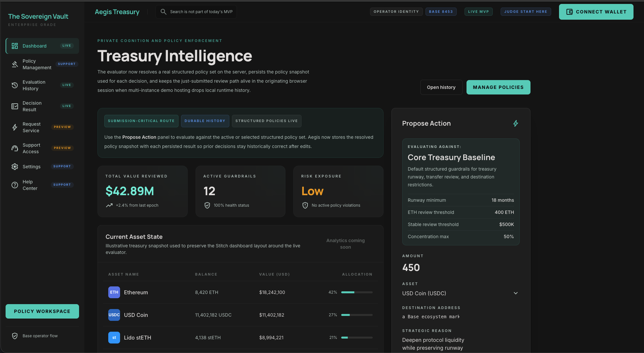Click the Help Center question icon
Screen dimensions: 644x353
[x=15, y=185]
